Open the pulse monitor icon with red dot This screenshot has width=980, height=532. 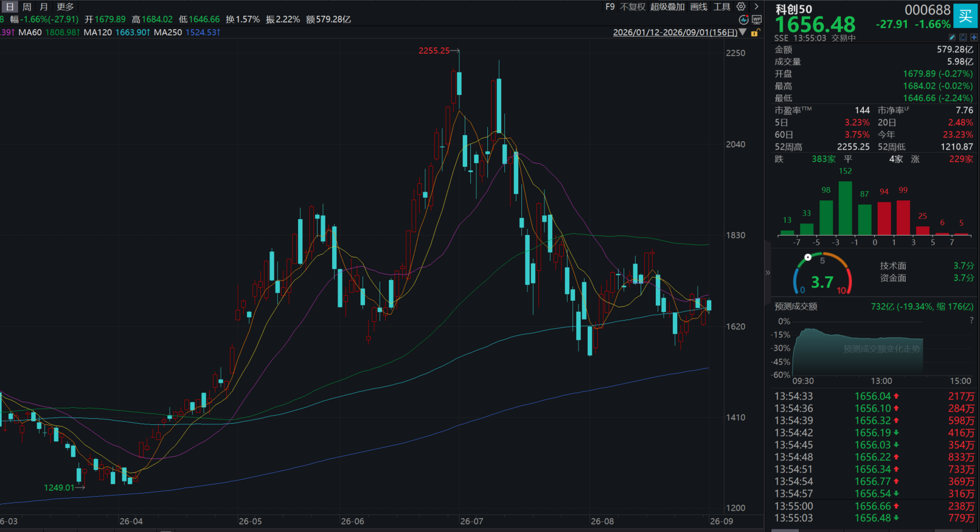[x=743, y=19]
